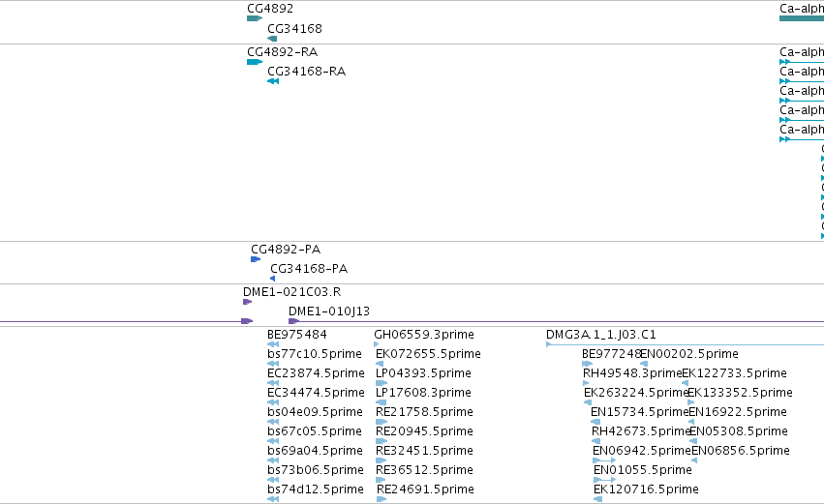The image size is (824, 504).
Task: Select the bs74d12.5prime EST arrow
Action: click(x=273, y=499)
